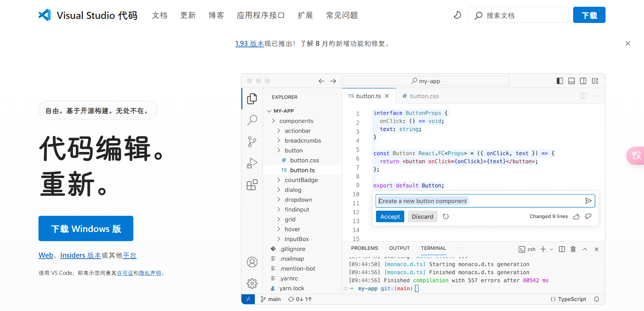Click the main branch status item
This screenshot has width=644, height=311.
(x=271, y=299)
